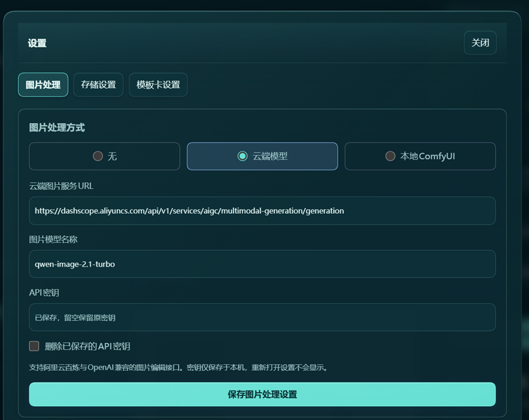Click the API密钥 field label

(x=44, y=293)
